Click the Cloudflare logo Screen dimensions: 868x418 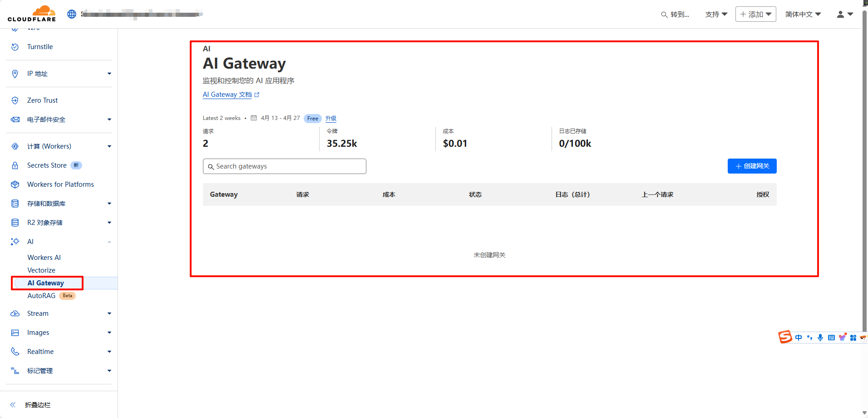pyautogui.click(x=32, y=14)
